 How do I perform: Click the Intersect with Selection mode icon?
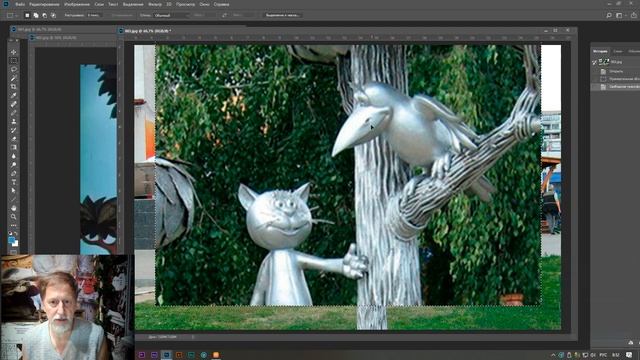coord(53,15)
